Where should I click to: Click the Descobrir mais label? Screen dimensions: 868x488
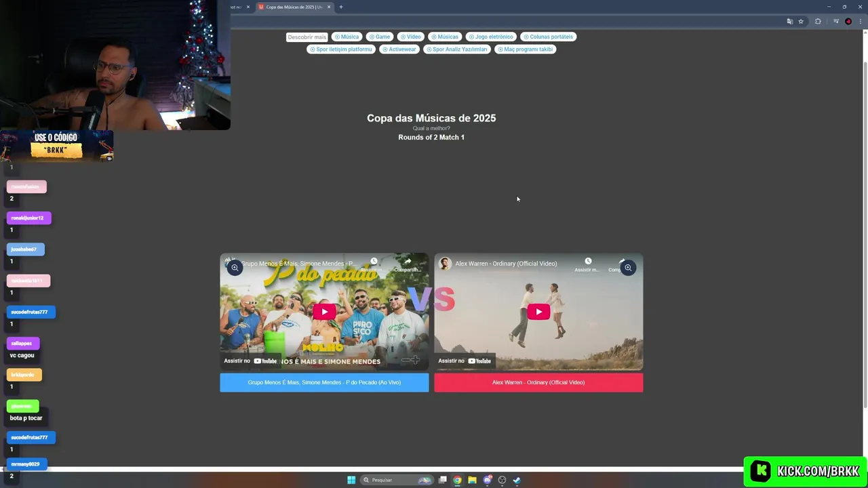click(x=307, y=37)
